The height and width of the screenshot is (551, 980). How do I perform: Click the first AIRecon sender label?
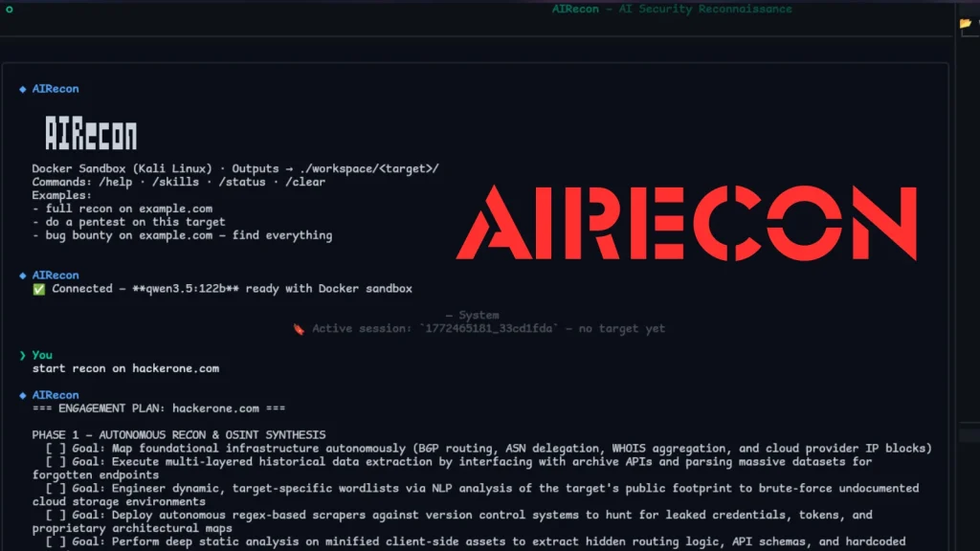[56, 89]
